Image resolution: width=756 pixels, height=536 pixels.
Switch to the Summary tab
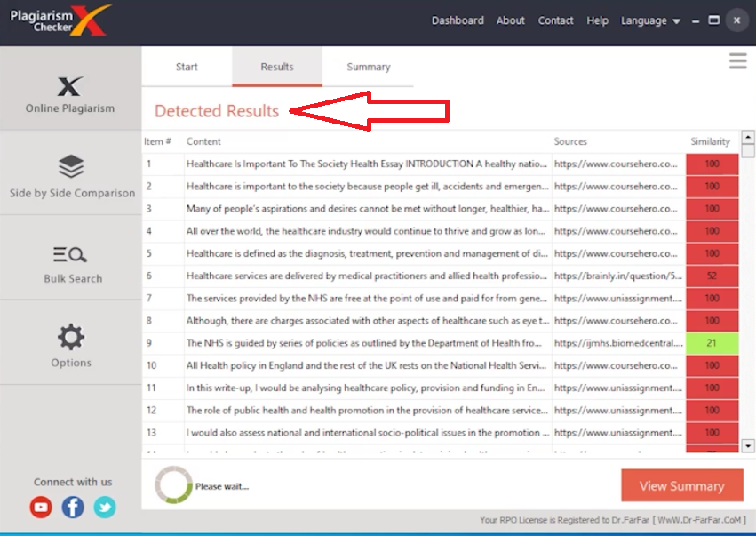click(x=369, y=67)
